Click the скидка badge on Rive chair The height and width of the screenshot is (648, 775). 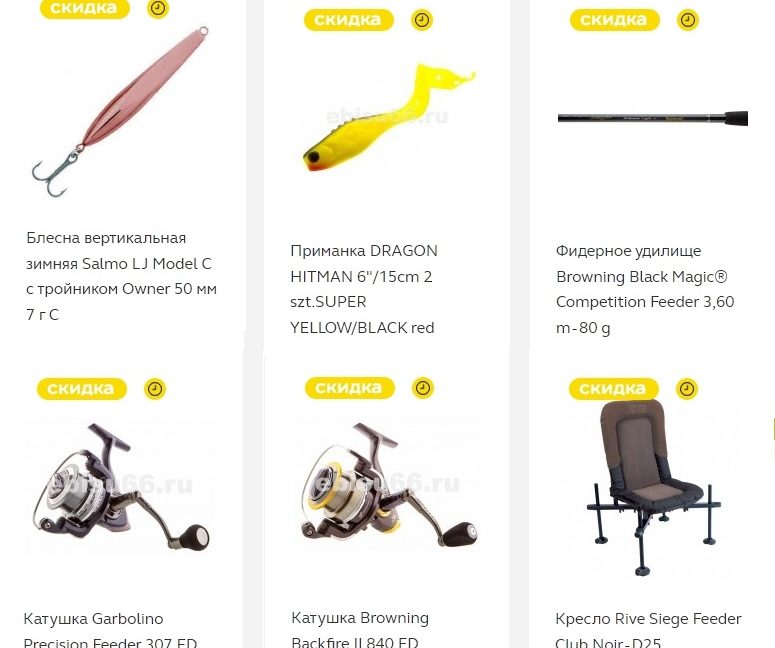pos(614,389)
